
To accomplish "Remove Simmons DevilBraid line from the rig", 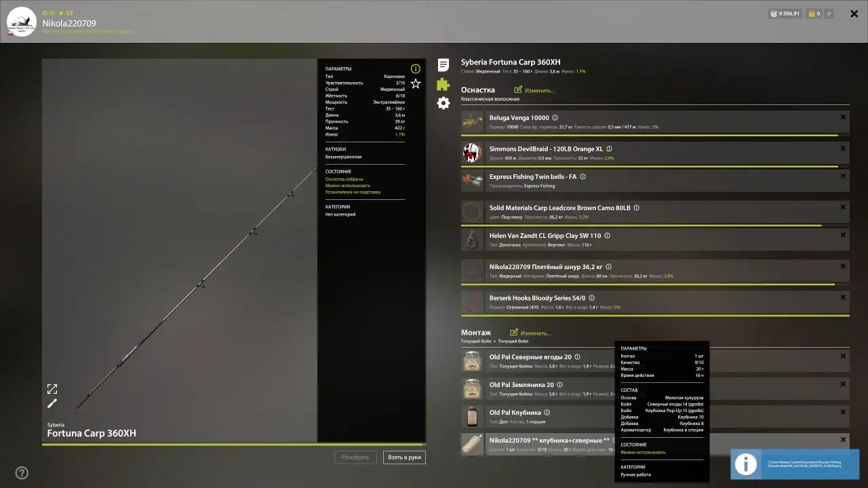I will coord(843,148).
